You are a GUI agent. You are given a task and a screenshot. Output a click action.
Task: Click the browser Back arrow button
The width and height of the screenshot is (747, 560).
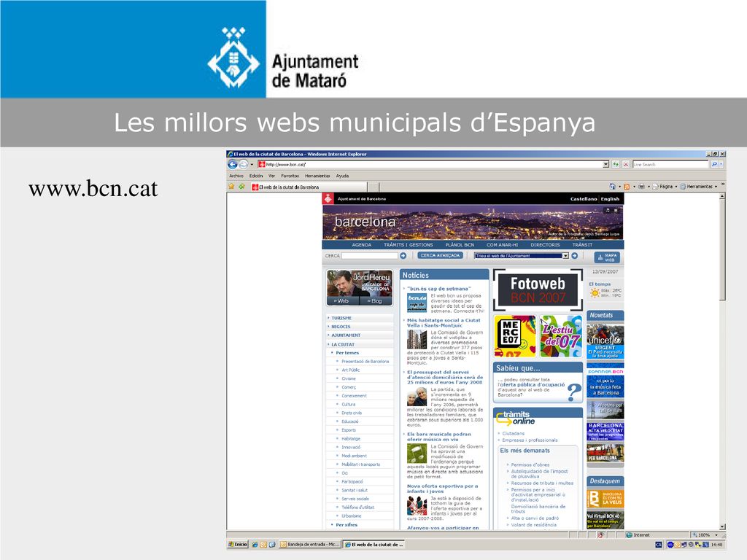point(233,164)
